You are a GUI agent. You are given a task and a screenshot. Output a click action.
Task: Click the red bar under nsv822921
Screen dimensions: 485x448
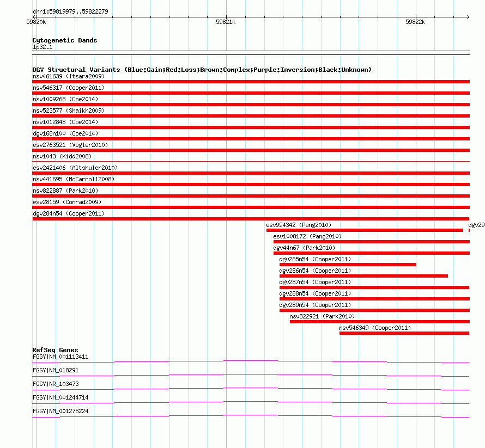(380, 322)
